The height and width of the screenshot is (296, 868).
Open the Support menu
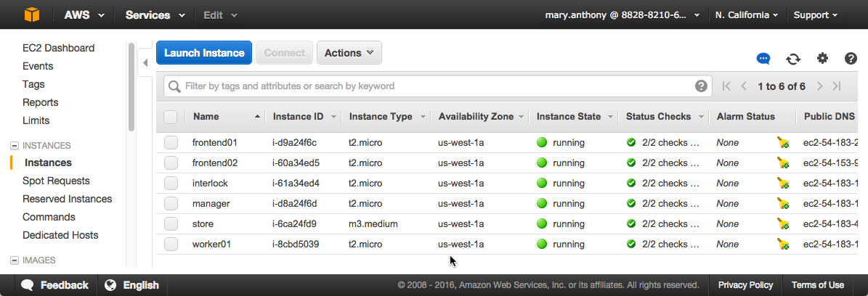pyautogui.click(x=815, y=15)
